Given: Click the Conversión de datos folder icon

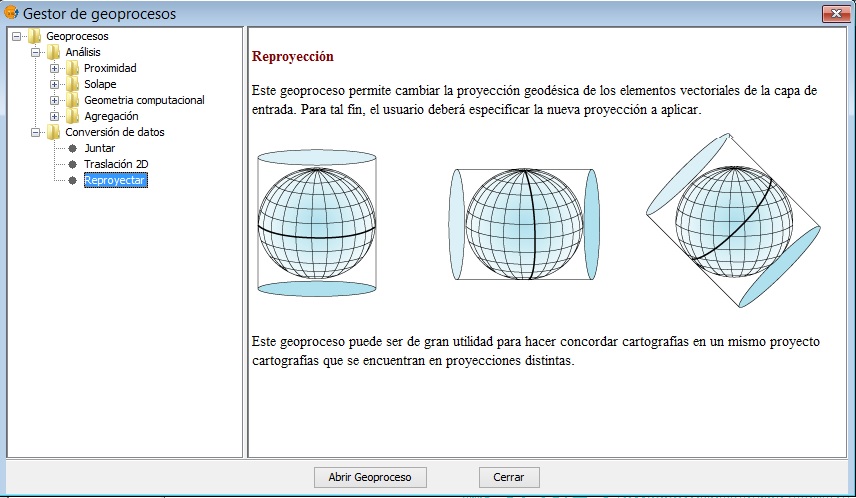Looking at the screenshot, I should 53,132.
